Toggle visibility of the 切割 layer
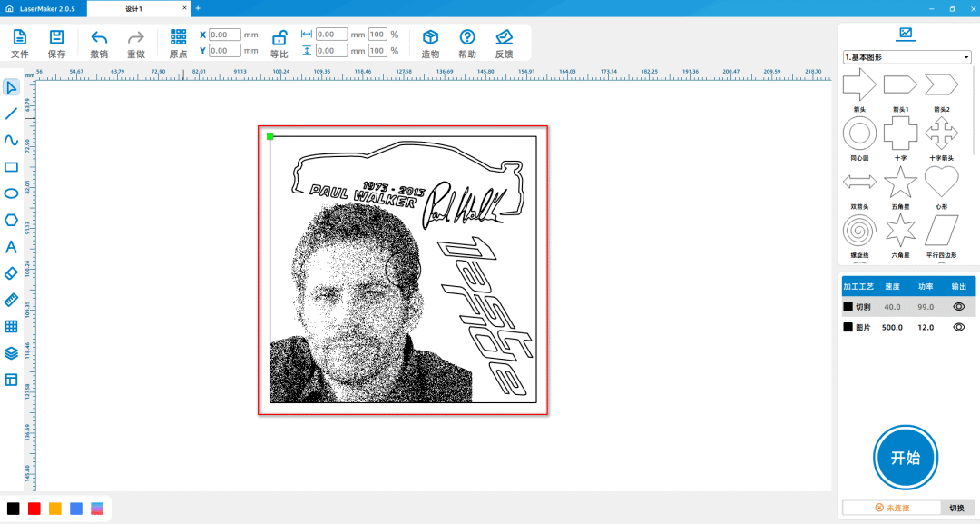980x524 pixels. (958, 307)
